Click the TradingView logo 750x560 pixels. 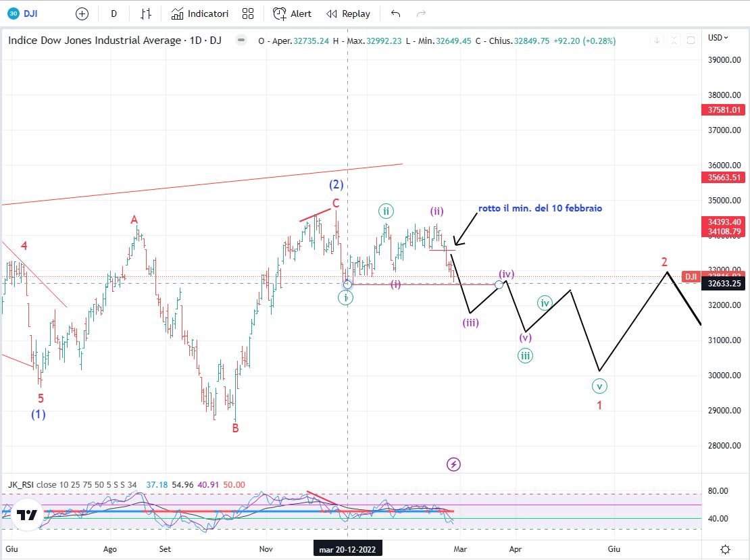pyautogui.click(x=27, y=515)
